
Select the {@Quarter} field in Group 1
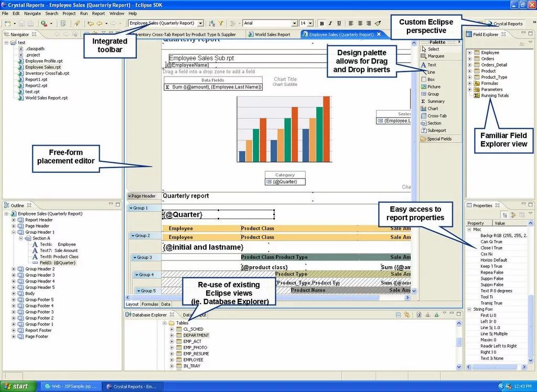point(218,215)
